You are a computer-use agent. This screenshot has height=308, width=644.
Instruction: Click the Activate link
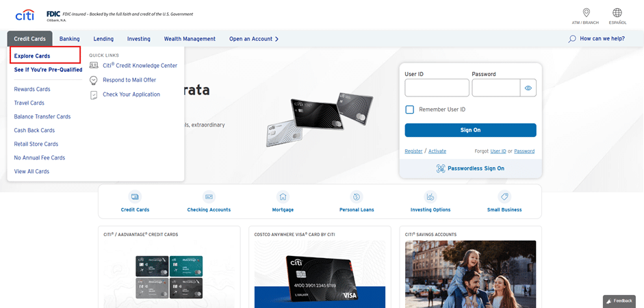437,151
